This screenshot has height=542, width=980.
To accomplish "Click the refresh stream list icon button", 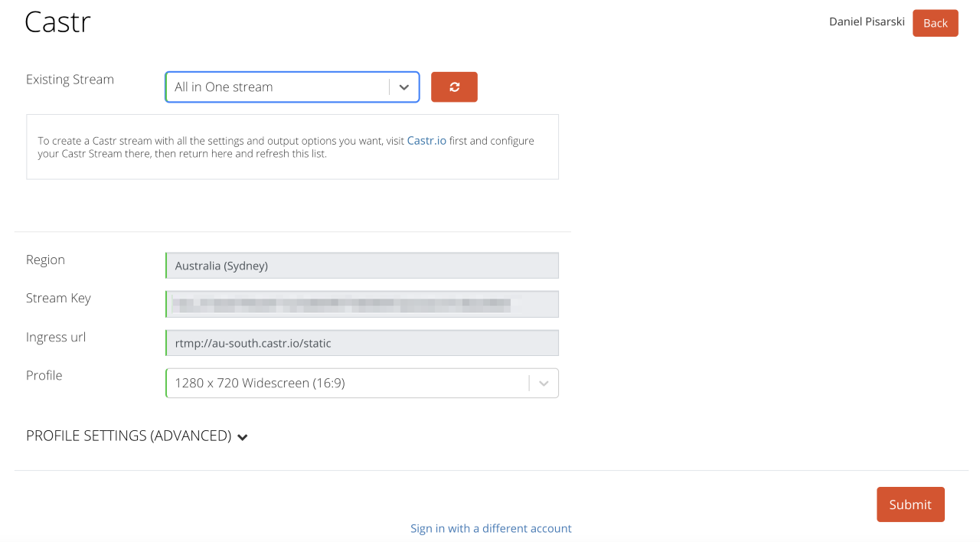I will point(454,87).
